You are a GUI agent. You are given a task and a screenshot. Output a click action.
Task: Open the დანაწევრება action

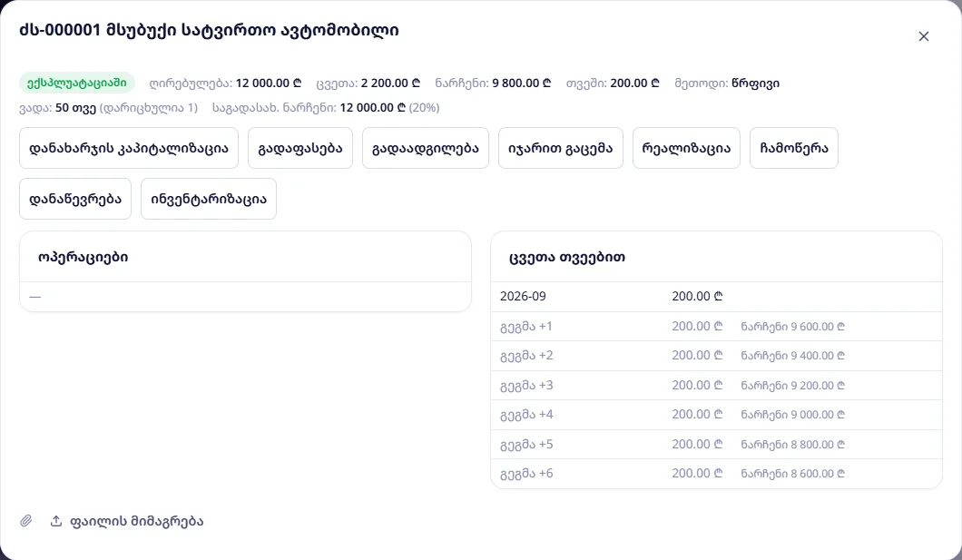tap(75, 199)
